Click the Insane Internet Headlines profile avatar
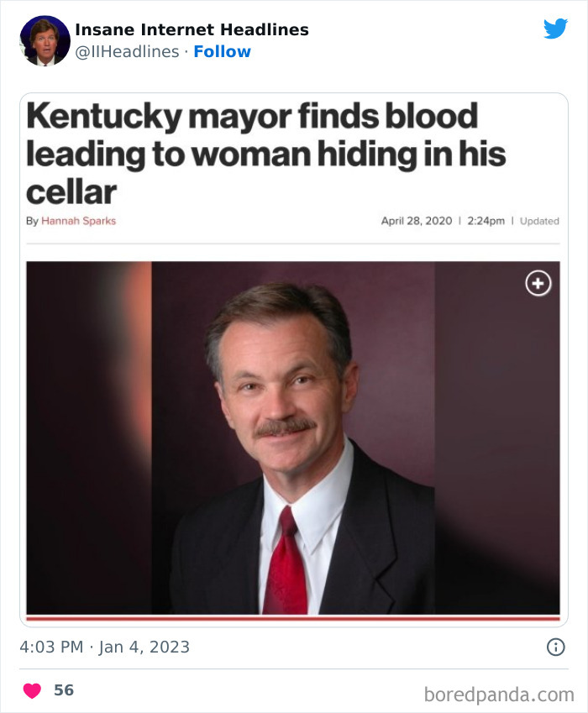This screenshot has width=588, height=713. 44,39
